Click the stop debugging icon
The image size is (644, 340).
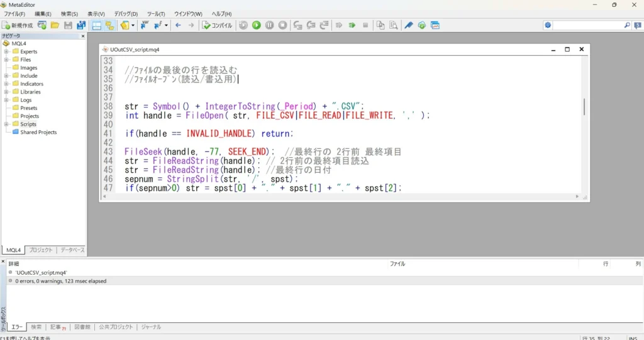click(282, 26)
